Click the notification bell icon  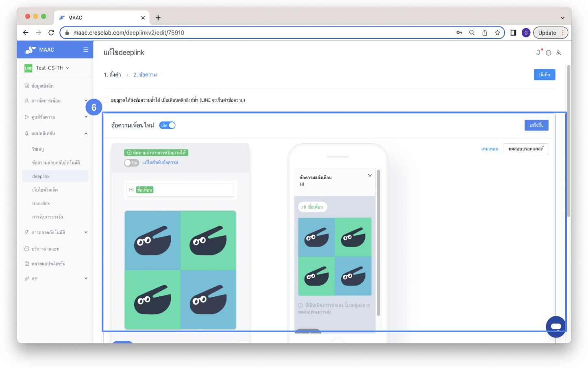[538, 53]
